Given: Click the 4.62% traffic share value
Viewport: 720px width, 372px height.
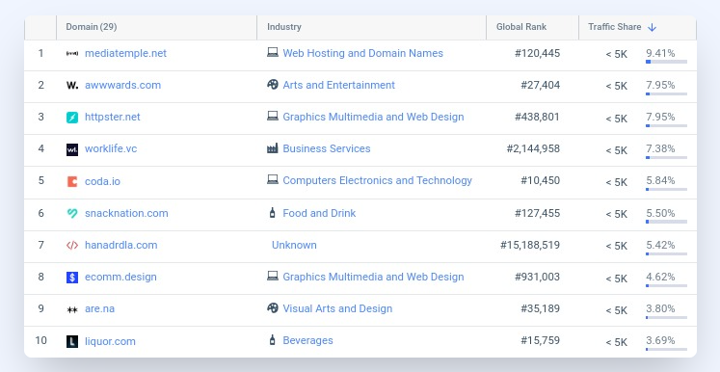Looking at the screenshot, I should point(660,277).
